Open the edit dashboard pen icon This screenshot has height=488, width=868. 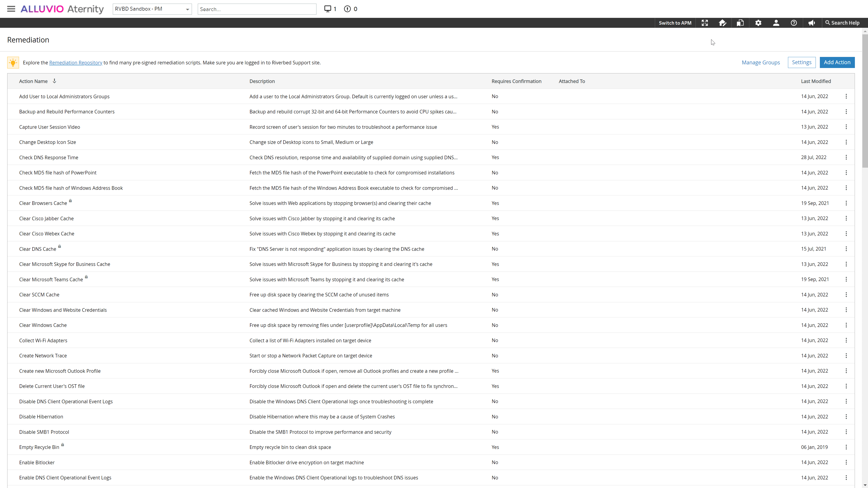pyautogui.click(x=722, y=23)
